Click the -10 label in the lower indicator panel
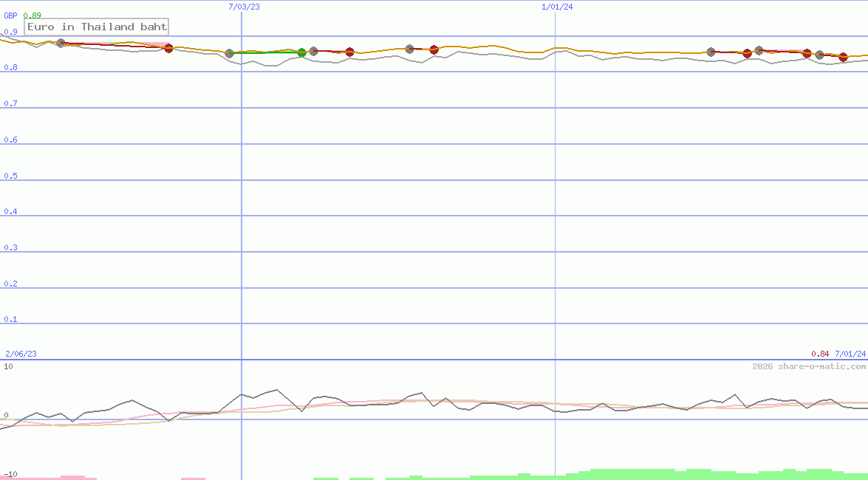The width and height of the screenshot is (868, 480). [x=10, y=473]
